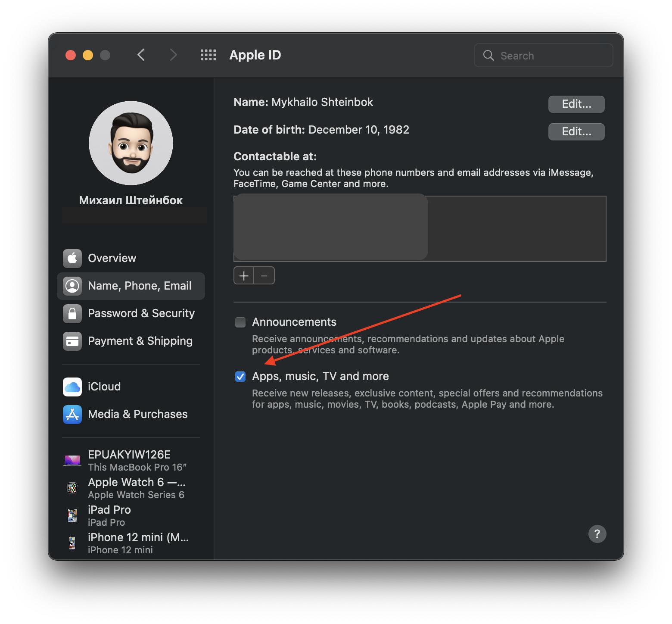Remove a contact with the minus button
The width and height of the screenshot is (672, 624).
coord(264,276)
